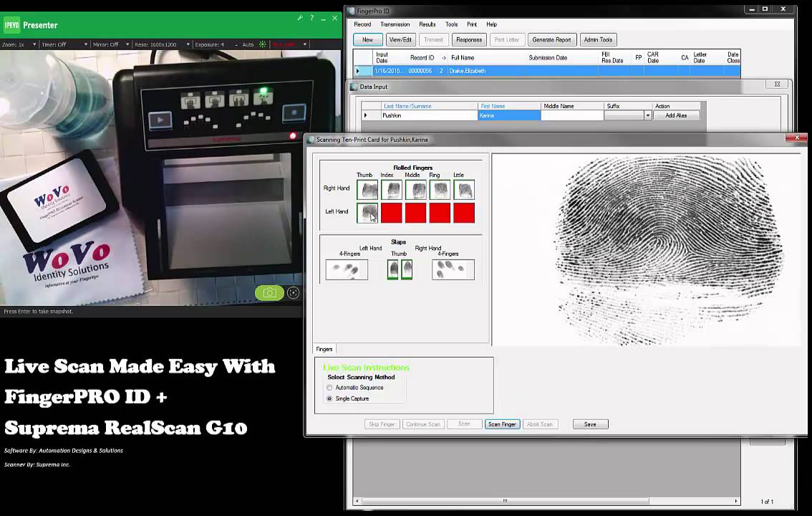Click the New button
This screenshot has width=812, height=516.
(x=367, y=40)
